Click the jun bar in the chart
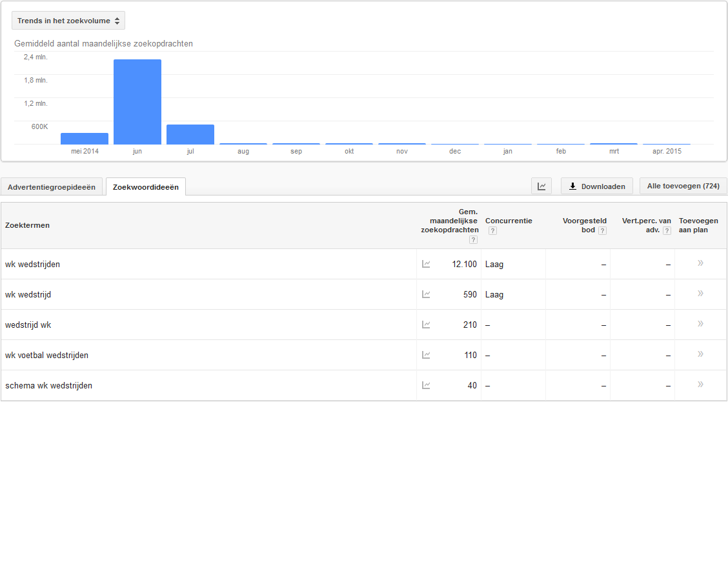The height and width of the screenshot is (562, 728). (x=137, y=102)
